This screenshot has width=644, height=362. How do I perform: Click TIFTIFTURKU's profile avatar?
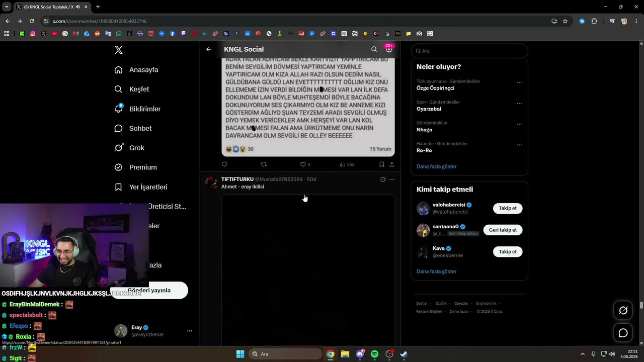[x=211, y=182]
